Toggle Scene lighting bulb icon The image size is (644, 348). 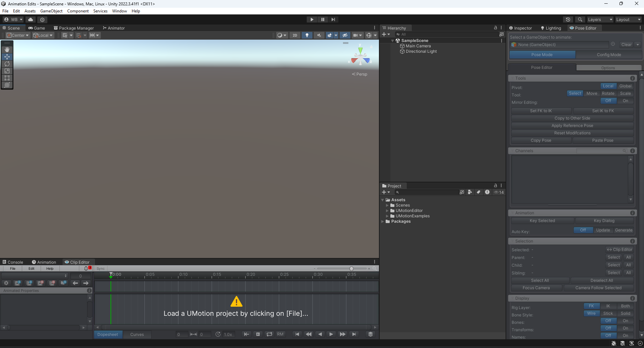307,35
